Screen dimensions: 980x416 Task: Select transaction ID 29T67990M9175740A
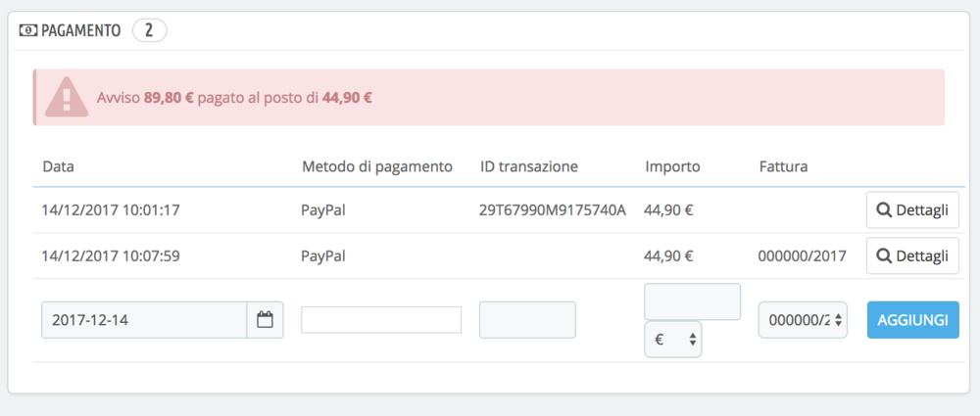552,209
